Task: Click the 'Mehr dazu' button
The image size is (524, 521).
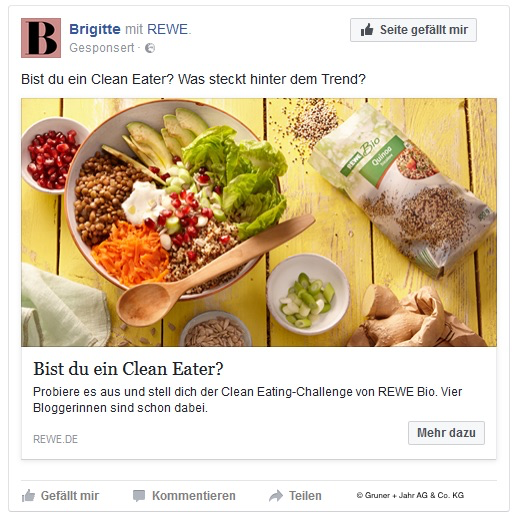Action: [x=446, y=433]
